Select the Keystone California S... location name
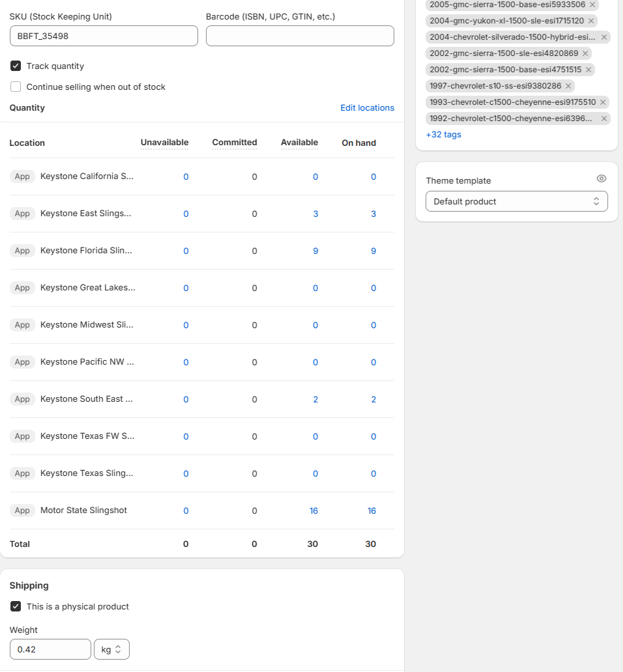Screen dimensions: 623x672 tap(87, 176)
